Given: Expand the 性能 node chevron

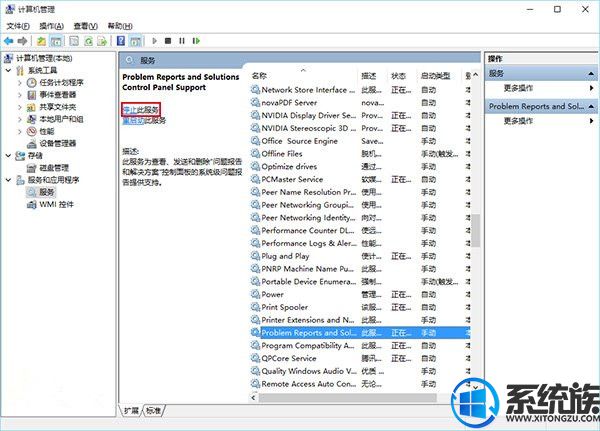Looking at the screenshot, I should 20,132.
